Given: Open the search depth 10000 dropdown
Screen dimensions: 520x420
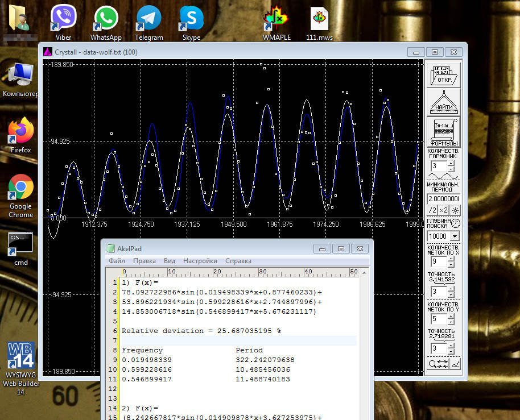Looking at the screenshot, I should click(455, 236).
